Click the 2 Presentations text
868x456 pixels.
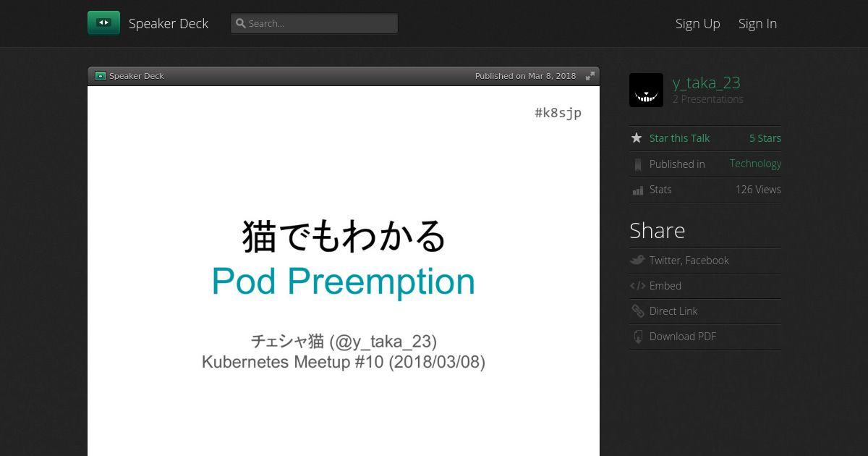click(707, 99)
